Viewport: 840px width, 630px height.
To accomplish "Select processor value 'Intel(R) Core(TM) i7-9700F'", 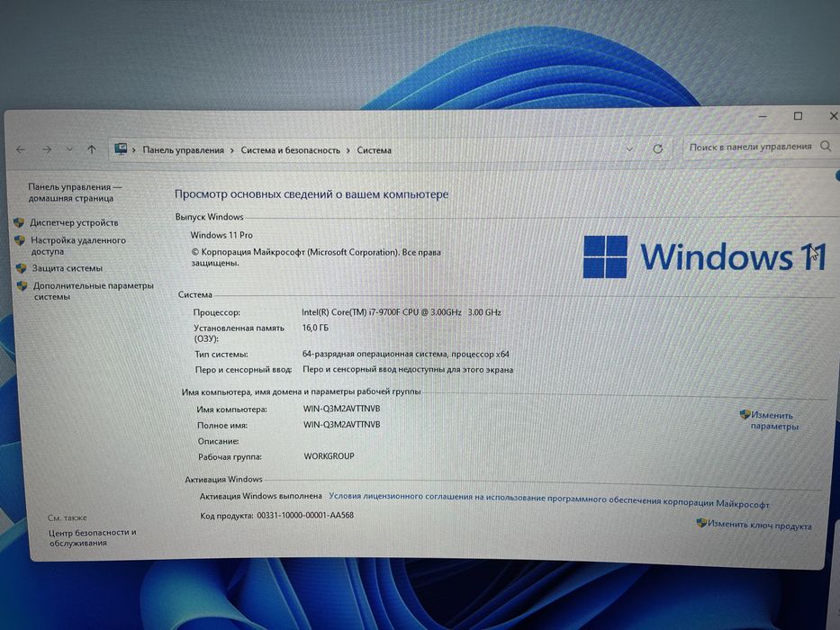I will (402, 311).
